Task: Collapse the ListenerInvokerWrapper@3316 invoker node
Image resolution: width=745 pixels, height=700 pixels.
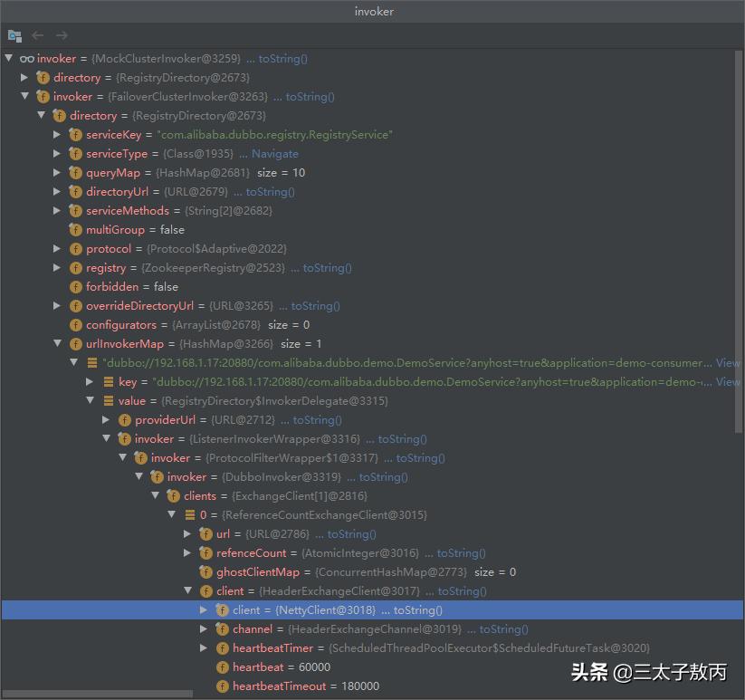Action: (107, 438)
